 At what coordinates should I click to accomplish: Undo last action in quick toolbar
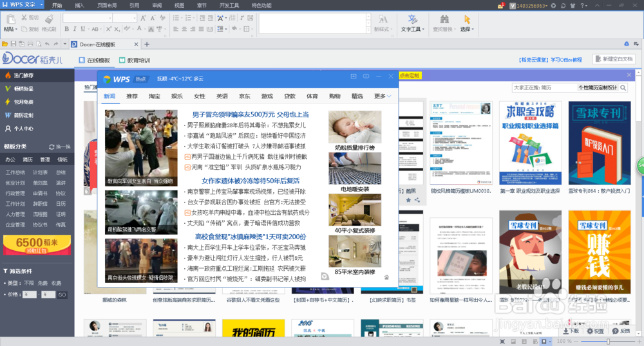click(47, 44)
